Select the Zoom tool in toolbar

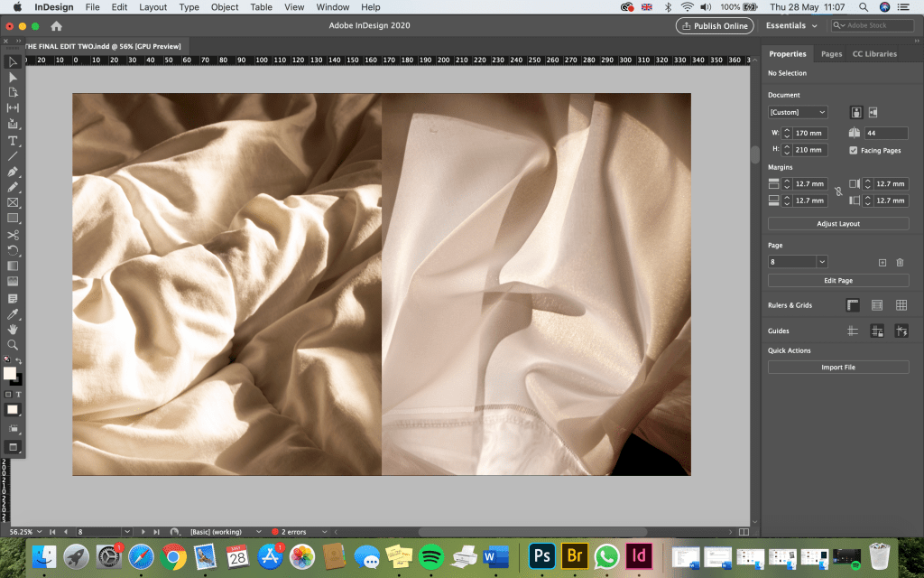13,344
